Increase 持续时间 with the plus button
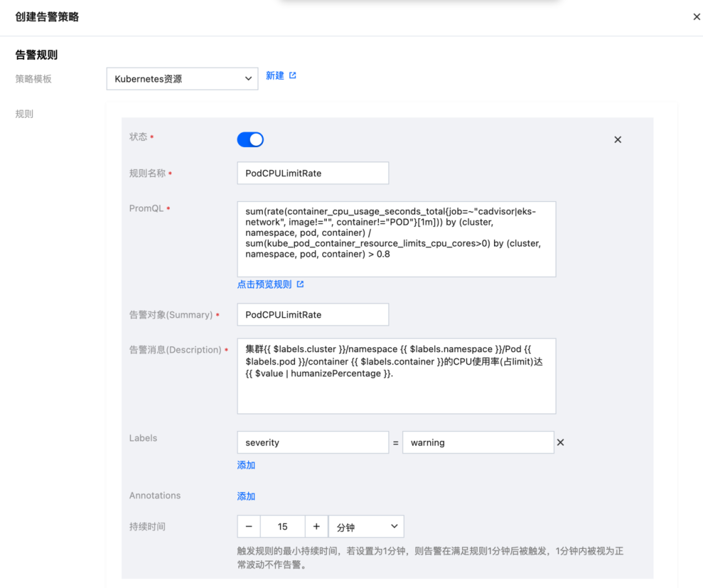Viewport: 703px width, 588px height. [x=316, y=527]
